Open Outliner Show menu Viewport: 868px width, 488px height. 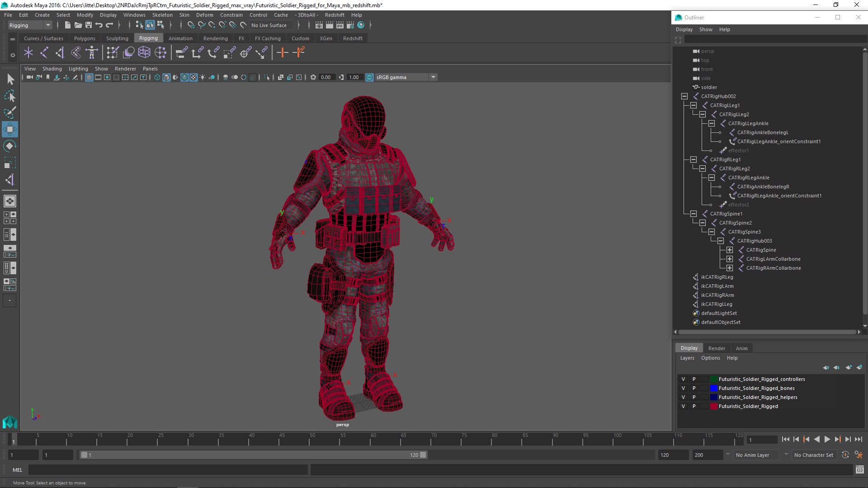tap(706, 29)
